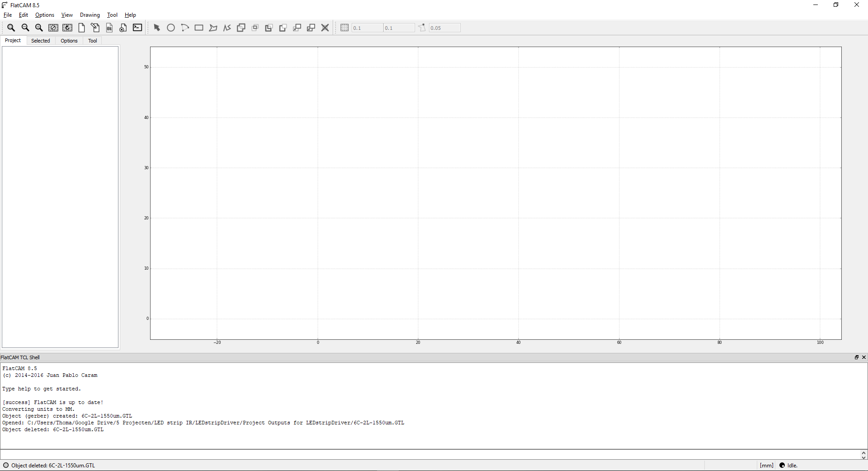
Task: Switch to the Selected tab
Action: click(x=41, y=41)
